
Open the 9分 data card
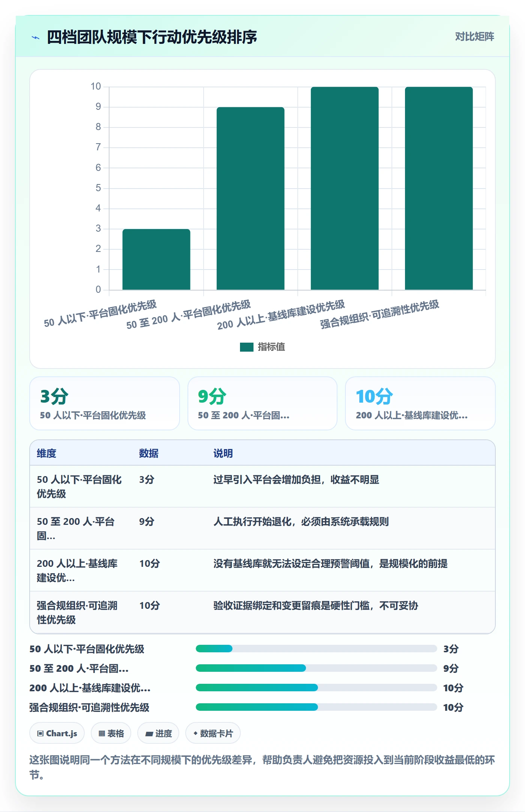tap(262, 403)
